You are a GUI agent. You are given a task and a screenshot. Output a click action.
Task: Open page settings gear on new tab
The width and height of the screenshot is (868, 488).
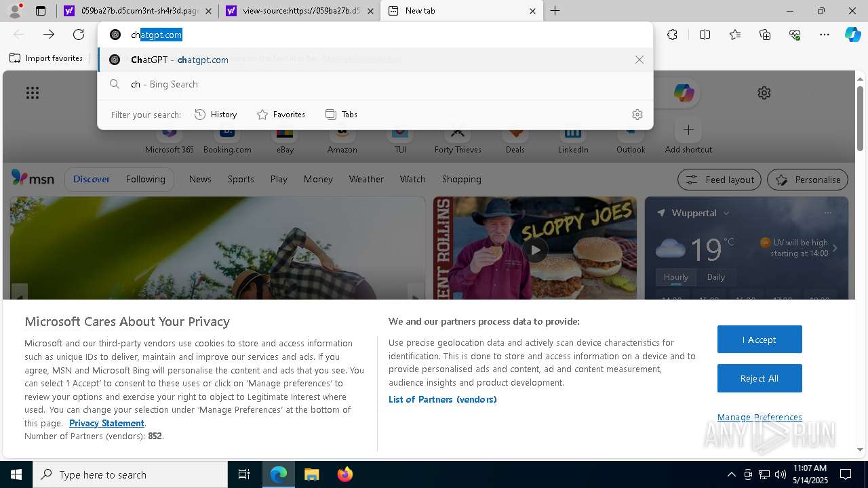tap(764, 93)
